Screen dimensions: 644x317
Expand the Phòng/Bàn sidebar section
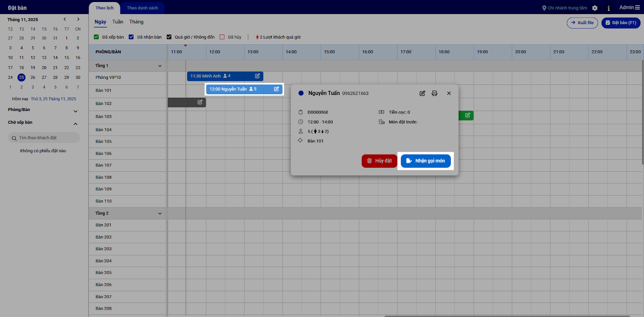(75, 111)
